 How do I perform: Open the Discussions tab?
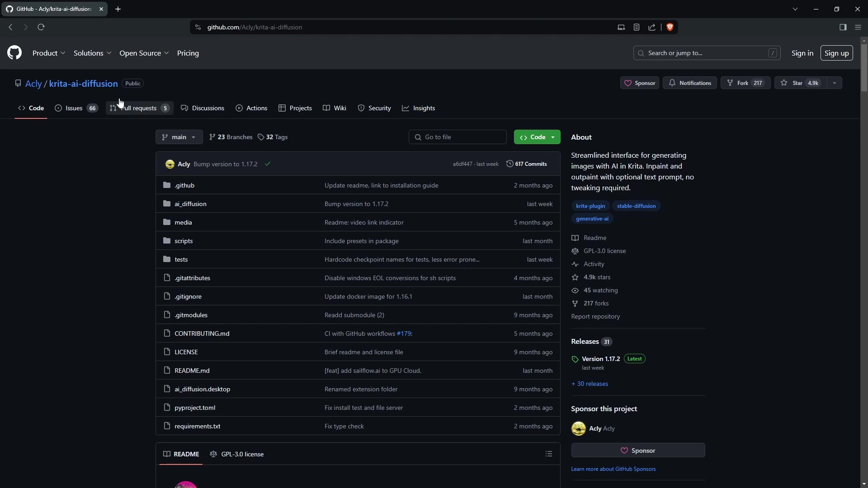click(203, 108)
